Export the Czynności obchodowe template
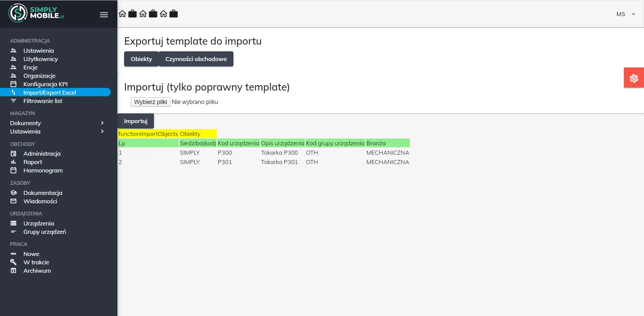 tap(196, 59)
